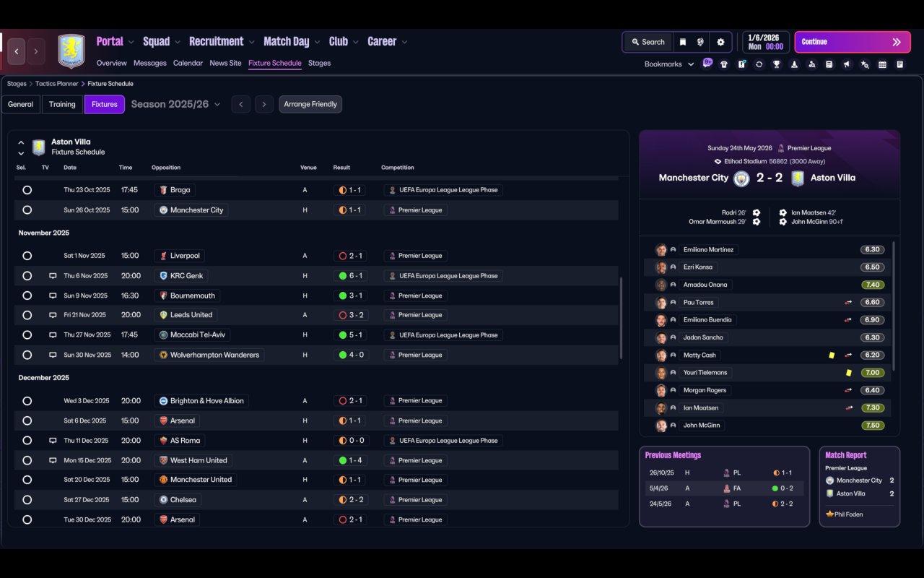
Task: Click the player ratings panel scrollbar
Action: 894,307
